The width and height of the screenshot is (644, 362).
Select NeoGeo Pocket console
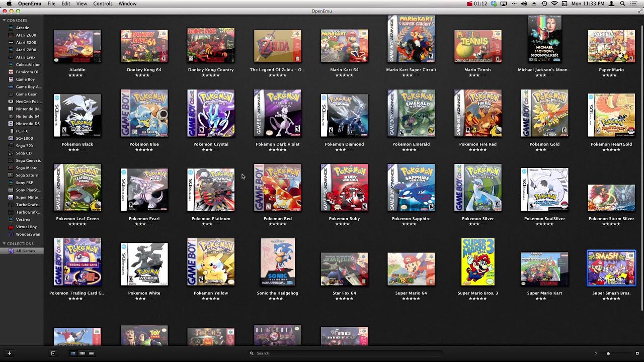[x=22, y=102]
